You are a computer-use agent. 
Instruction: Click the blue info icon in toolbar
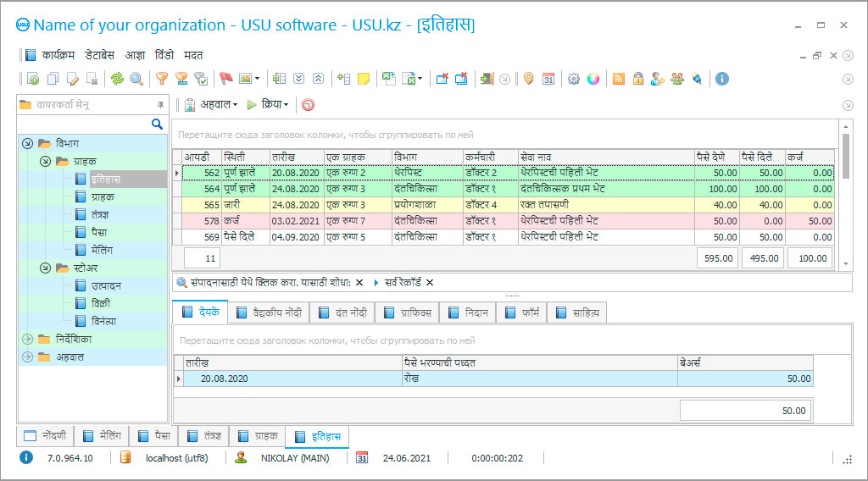coord(722,79)
